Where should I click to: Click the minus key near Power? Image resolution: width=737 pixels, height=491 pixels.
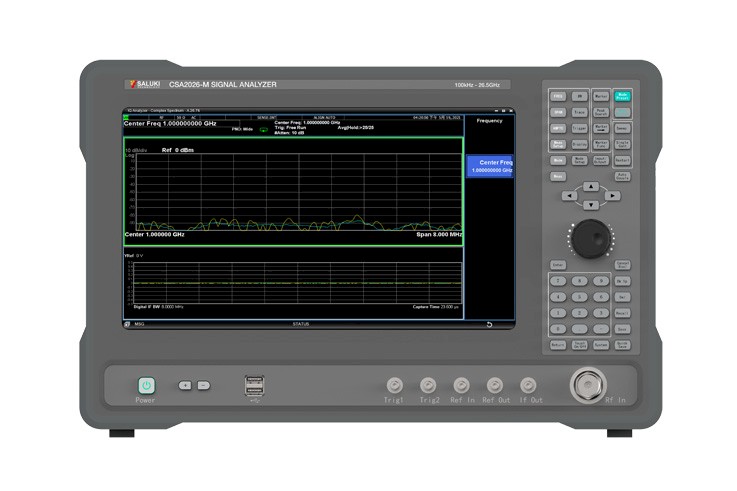204,386
